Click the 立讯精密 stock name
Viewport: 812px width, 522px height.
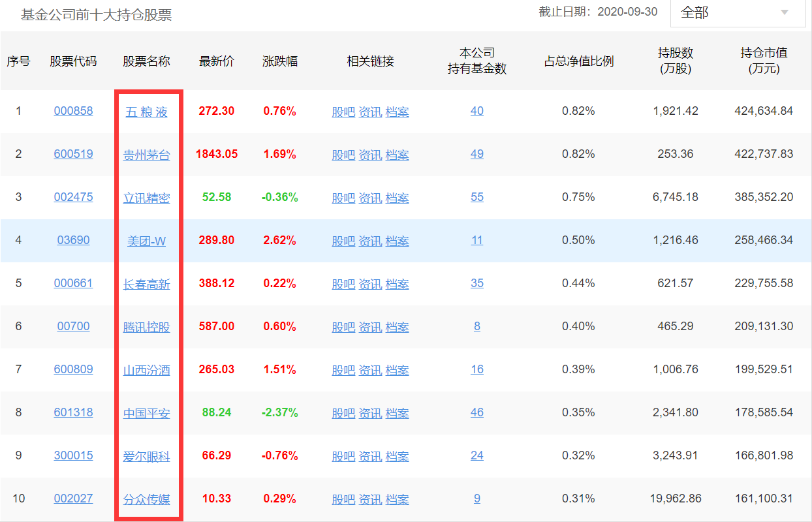(147, 198)
